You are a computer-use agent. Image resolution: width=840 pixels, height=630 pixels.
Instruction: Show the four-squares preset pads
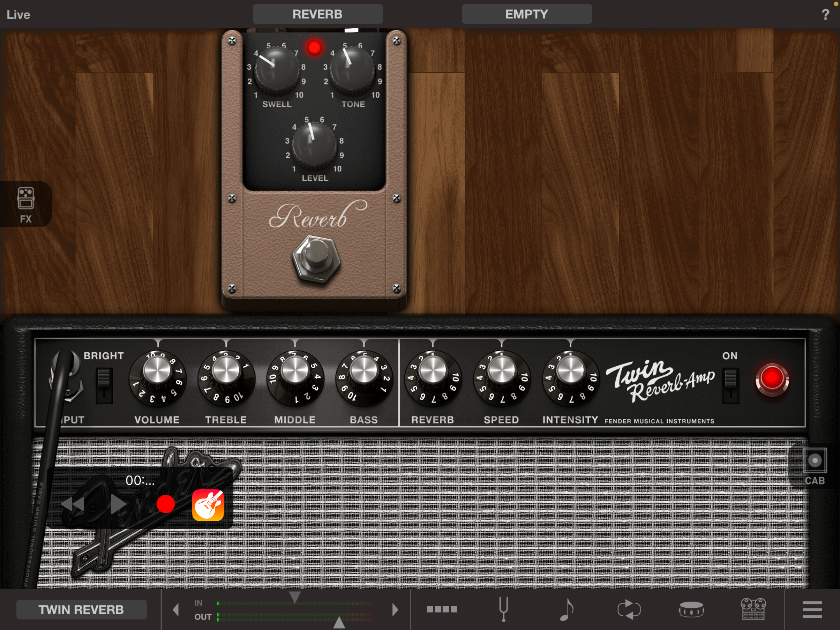tap(442, 609)
